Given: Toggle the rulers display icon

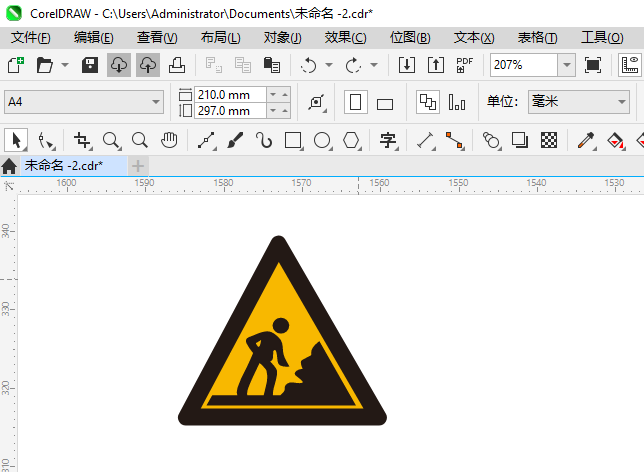Looking at the screenshot, I should (x=630, y=65).
